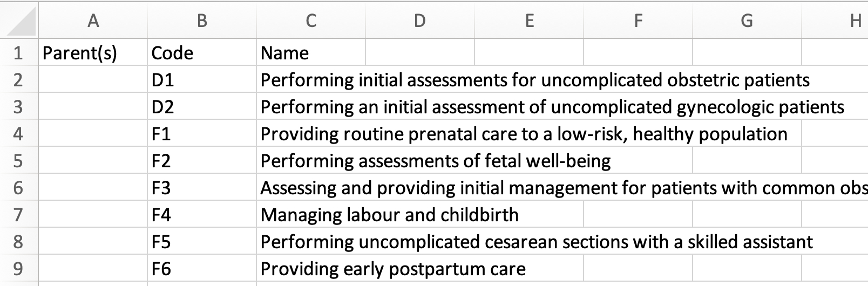Select column B header
Image resolution: width=868 pixels, height=286 pixels.
pos(202,21)
